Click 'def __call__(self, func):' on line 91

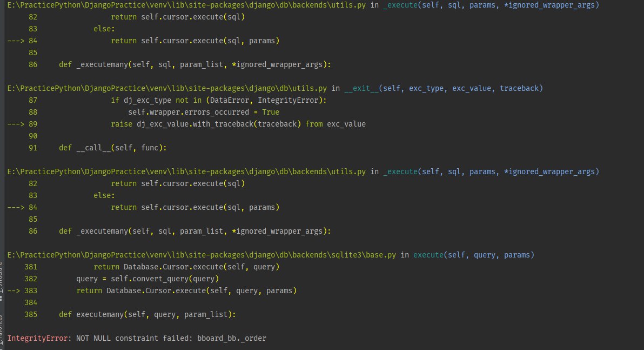(x=113, y=148)
